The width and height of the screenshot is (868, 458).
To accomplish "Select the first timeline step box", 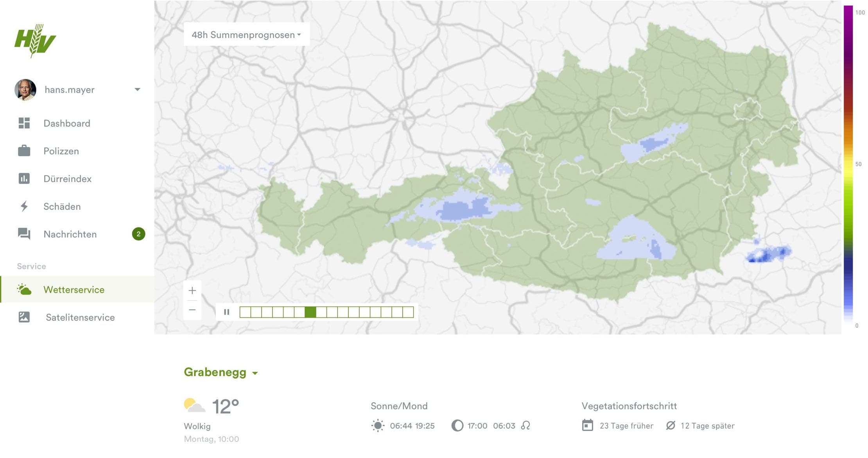I will [x=245, y=312].
